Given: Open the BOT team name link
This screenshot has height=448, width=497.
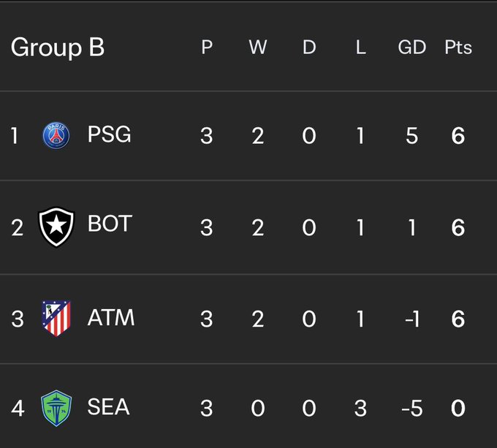Looking at the screenshot, I should pyautogui.click(x=110, y=224).
